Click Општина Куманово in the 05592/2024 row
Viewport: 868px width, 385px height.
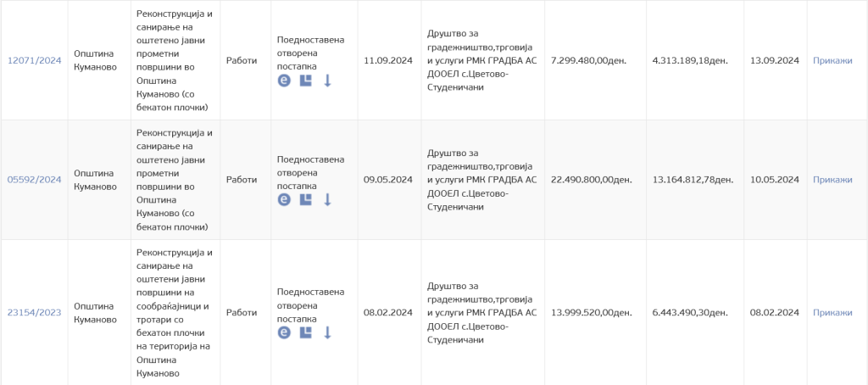pyautogui.click(x=95, y=180)
